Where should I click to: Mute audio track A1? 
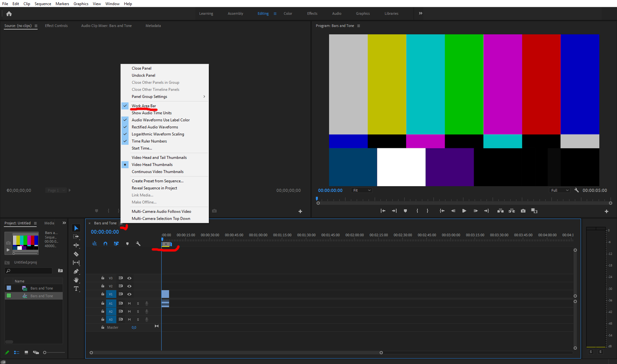[130, 303]
